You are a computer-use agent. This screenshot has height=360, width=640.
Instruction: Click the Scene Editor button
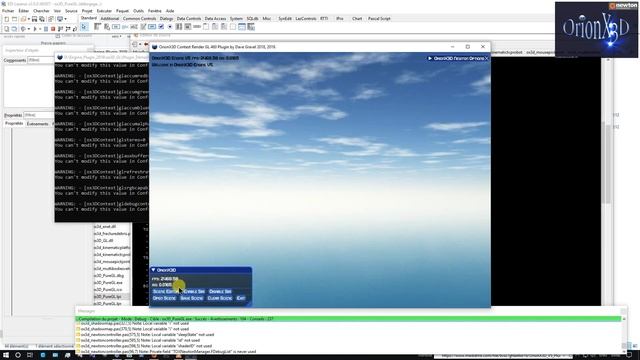[166, 291]
